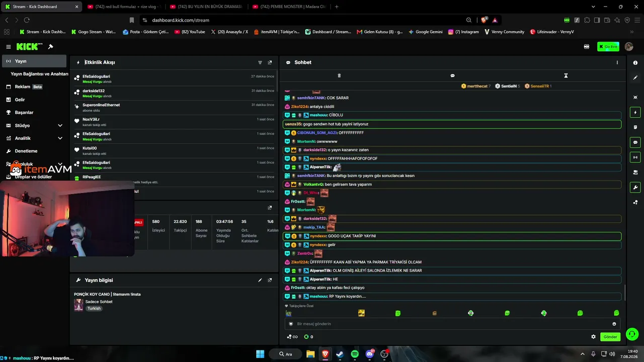Open a new browser tab
The height and width of the screenshot is (362, 644).
[x=337, y=7]
